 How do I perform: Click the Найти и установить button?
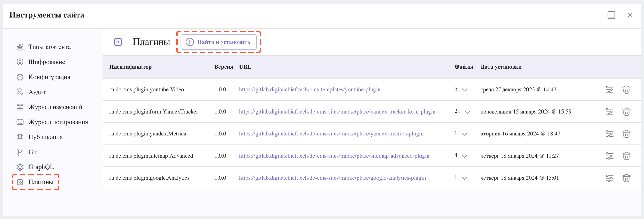tap(218, 42)
